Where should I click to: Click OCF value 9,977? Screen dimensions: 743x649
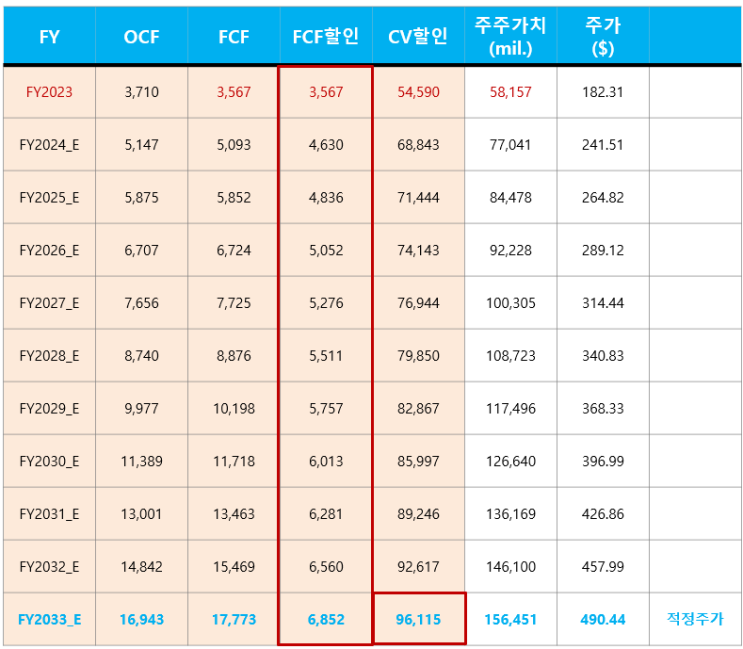coord(141,408)
